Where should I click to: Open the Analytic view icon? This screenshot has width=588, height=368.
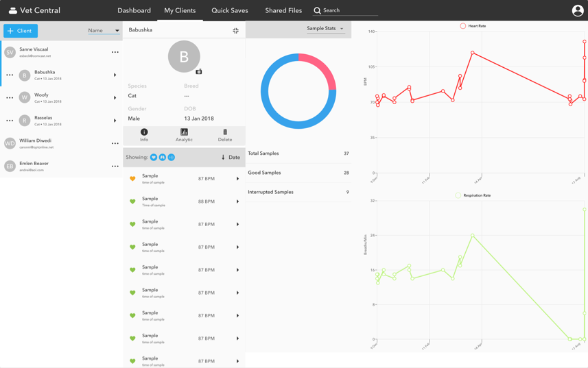pyautogui.click(x=184, y=135)
